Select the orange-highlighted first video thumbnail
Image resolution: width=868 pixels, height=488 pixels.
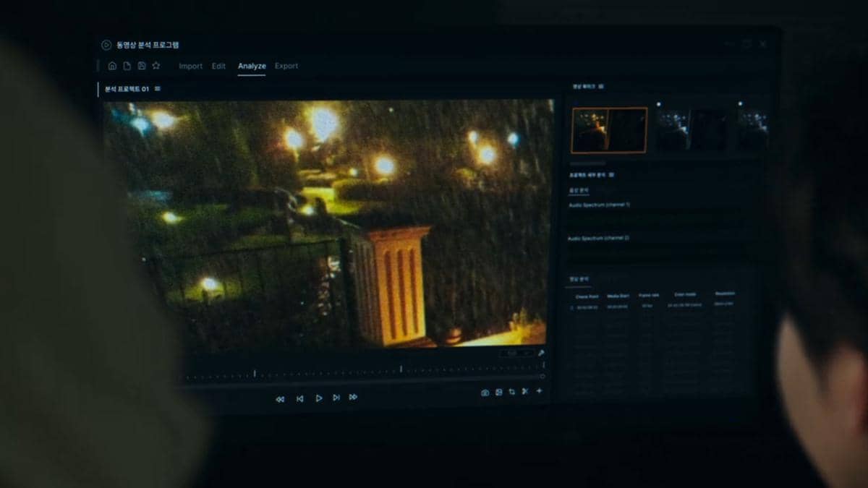tap(609, 130)
